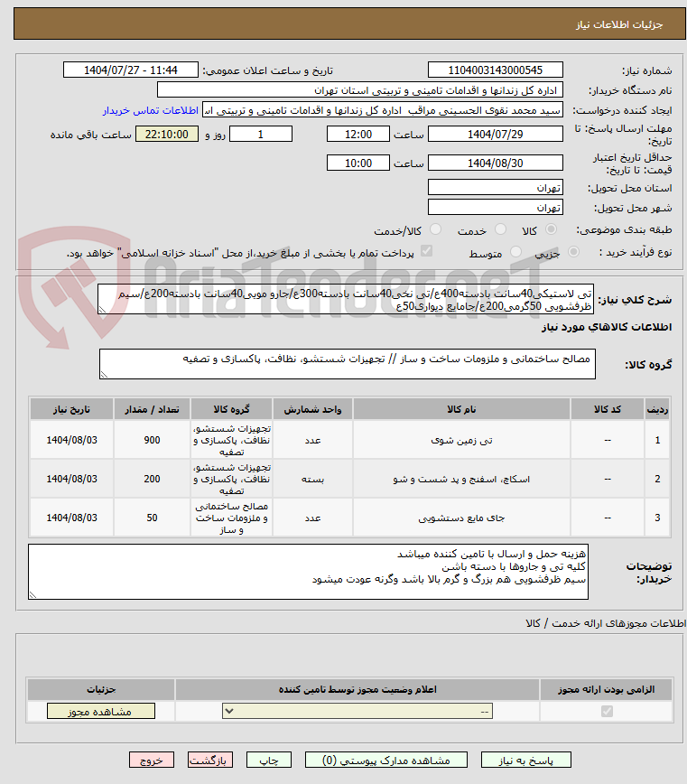This screenshot has height=784, width=687.
Task: Click the remaining days field showing 1
Action: coord(260,134)
